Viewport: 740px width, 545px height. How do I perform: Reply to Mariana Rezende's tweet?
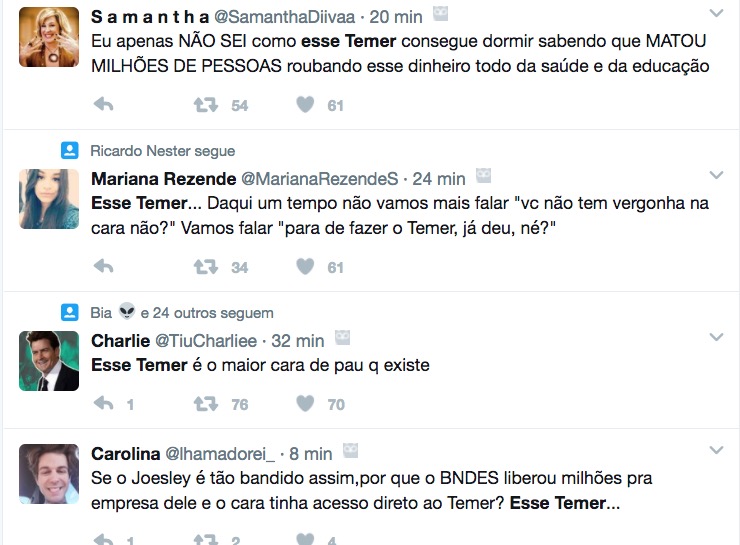[103, 266]
